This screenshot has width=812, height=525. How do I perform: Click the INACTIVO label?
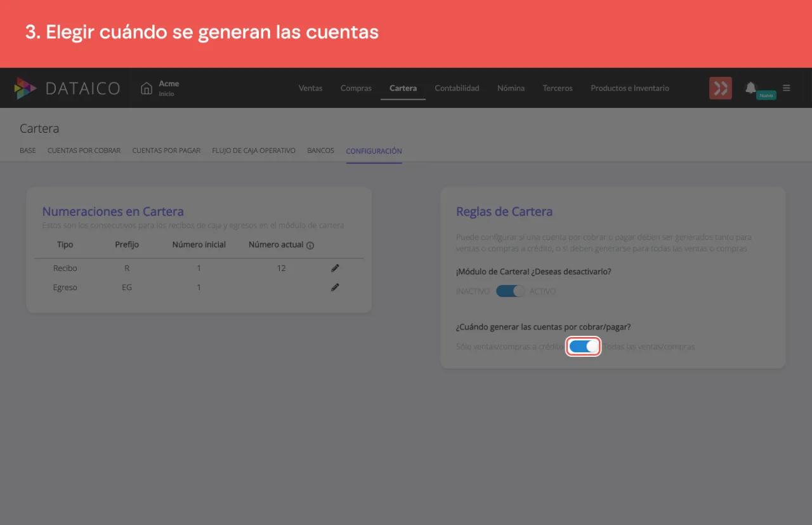[473, 291]
